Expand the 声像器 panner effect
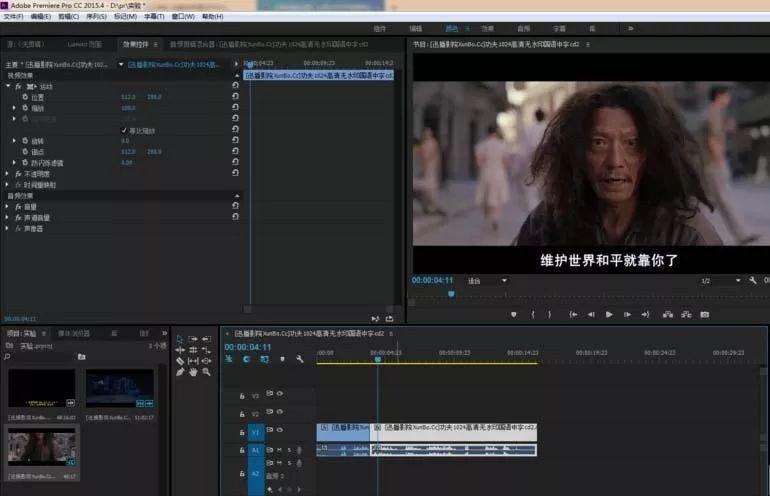This screenshot has height=496, width=770. (7, 228)
